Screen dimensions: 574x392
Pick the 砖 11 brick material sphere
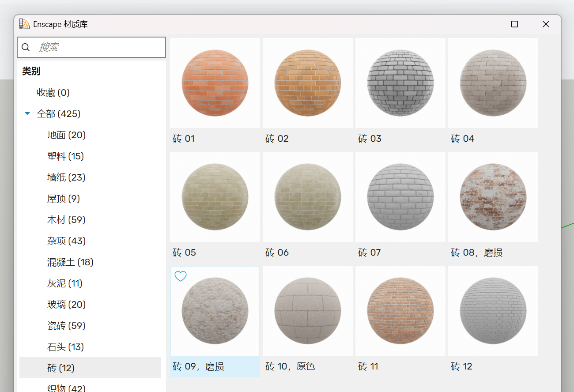coord(400,311)
